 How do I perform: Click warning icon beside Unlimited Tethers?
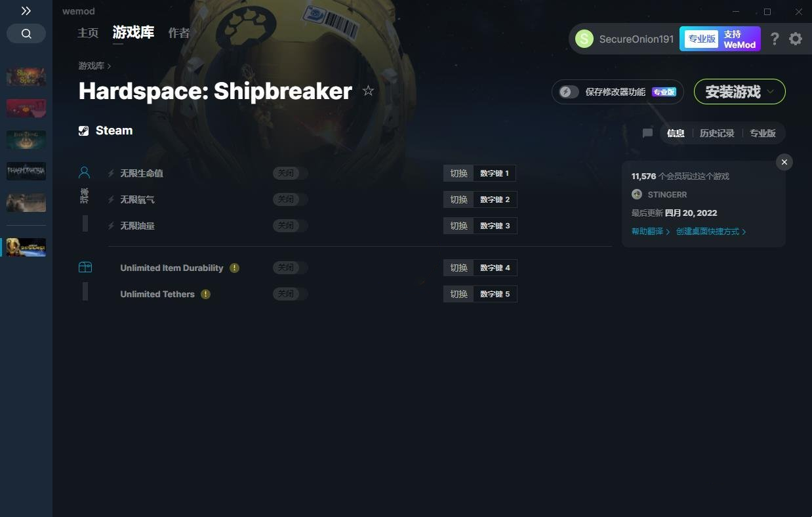[x=205, y=294]
